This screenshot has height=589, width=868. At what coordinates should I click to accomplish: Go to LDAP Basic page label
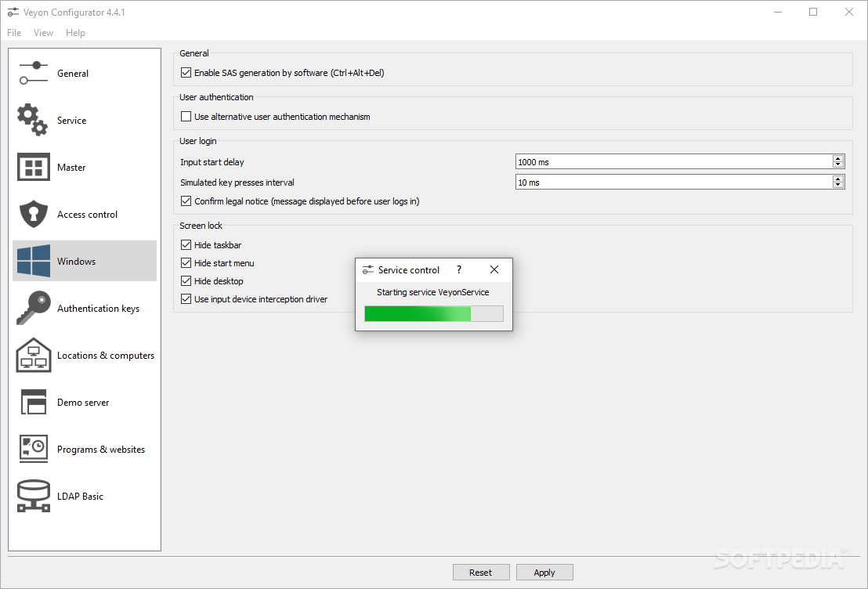(x=80, y=497)
